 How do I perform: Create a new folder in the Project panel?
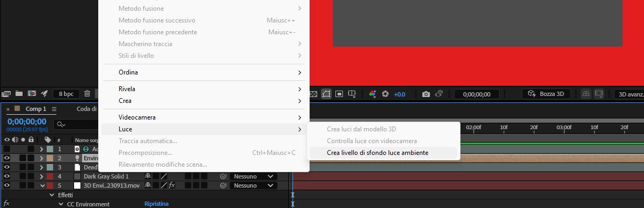19,94
